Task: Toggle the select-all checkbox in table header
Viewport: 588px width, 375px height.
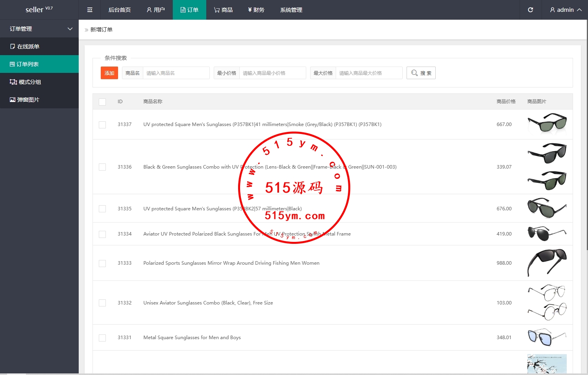Action: coord(102,102)
